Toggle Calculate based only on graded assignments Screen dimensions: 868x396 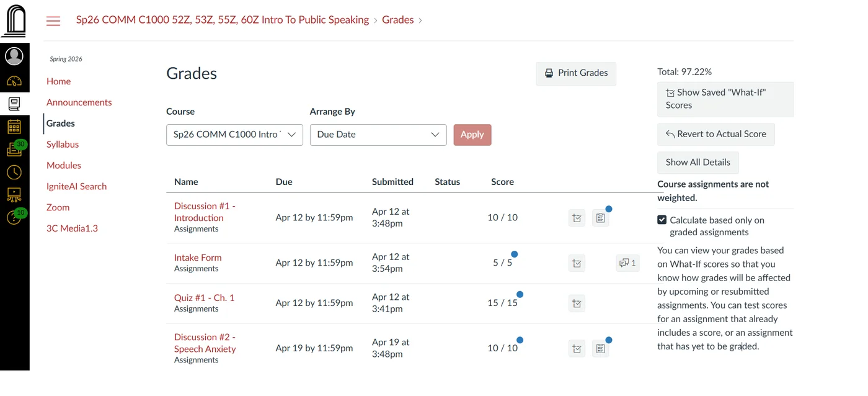click(x=662, y=220)
